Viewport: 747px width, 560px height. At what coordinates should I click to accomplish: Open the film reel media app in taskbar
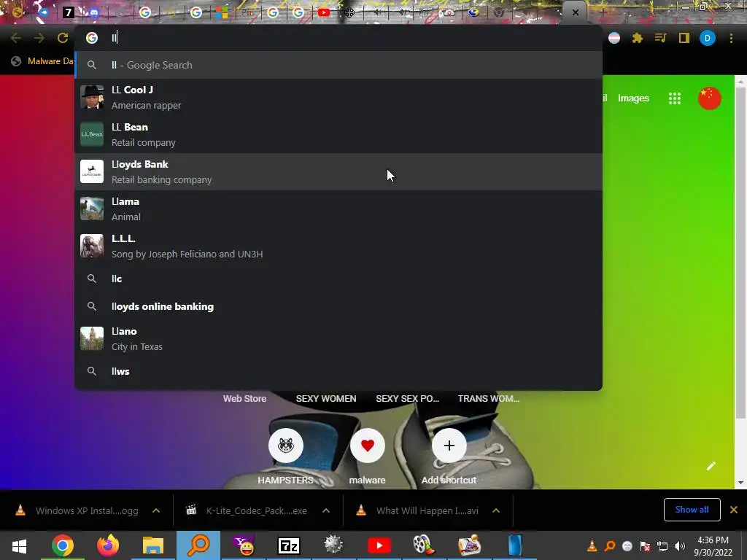(424, 545)
